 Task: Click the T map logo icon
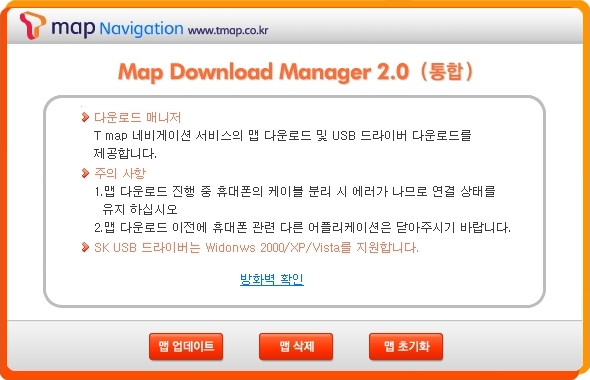33,25
